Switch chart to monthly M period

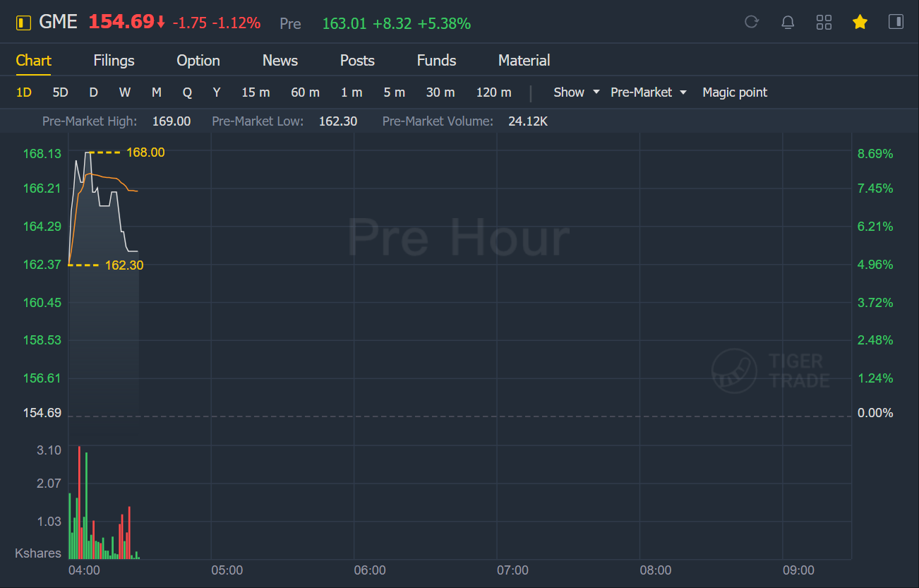tap(157, 92)
